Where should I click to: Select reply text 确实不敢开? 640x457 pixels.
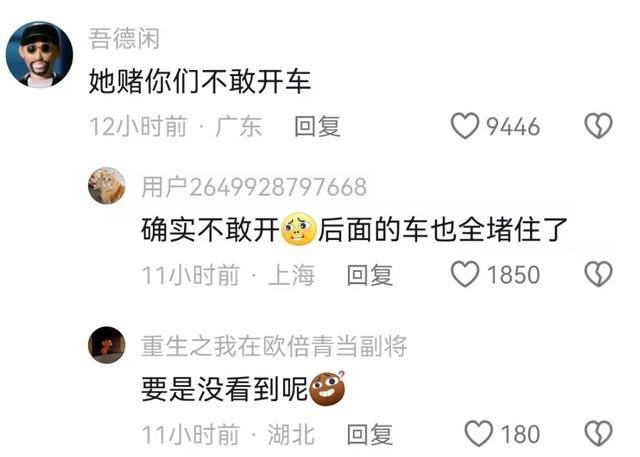tap(210, 230)
